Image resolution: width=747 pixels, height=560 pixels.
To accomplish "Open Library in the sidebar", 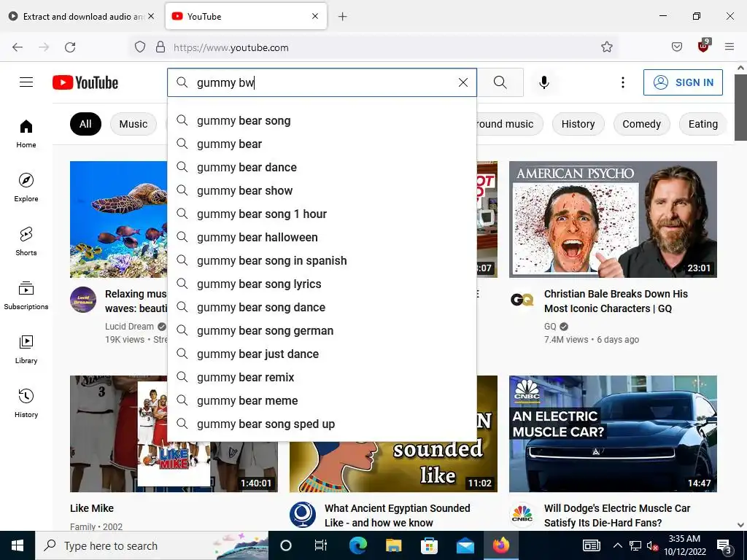I will [26, 349].
